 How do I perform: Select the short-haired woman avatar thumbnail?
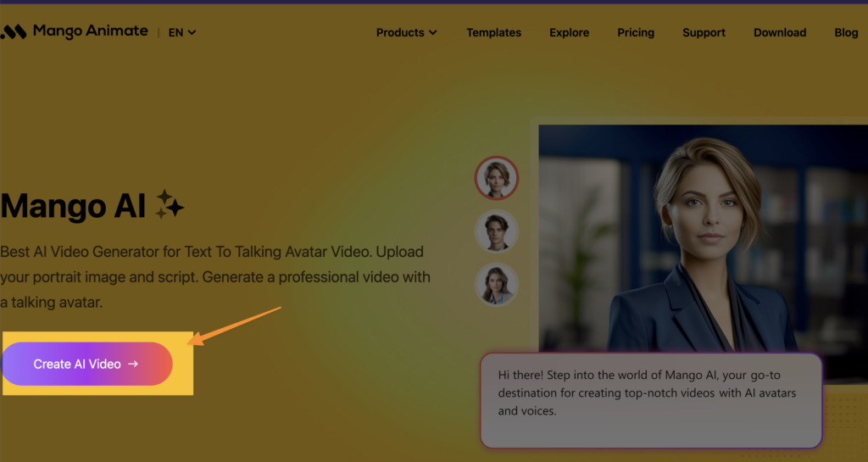tap(496, 178)
